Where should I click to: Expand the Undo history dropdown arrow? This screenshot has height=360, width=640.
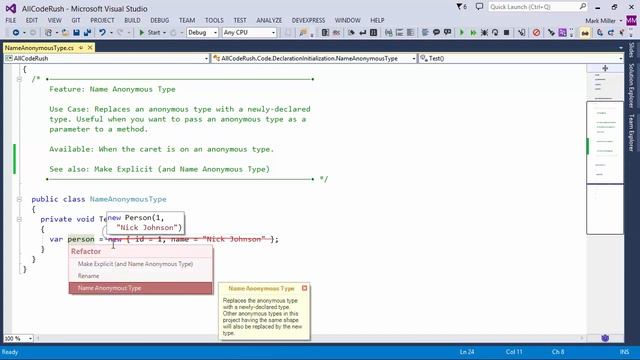tap(111, 33)
